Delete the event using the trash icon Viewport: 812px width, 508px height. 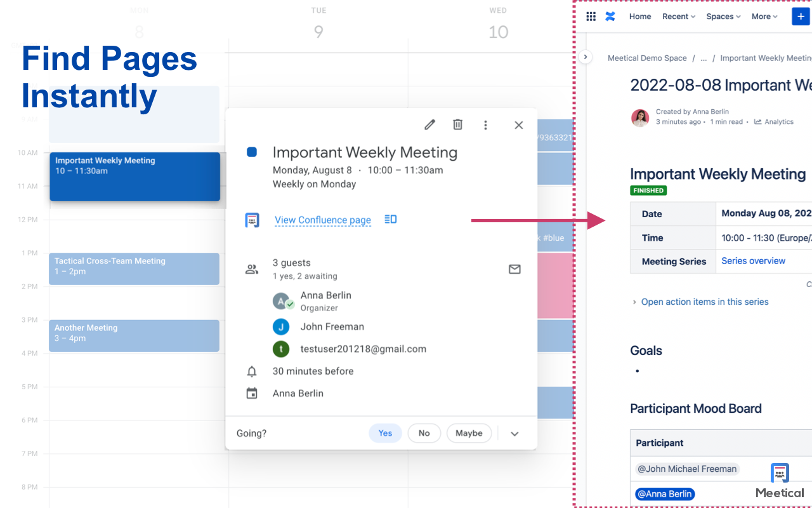tap(457, 124)
